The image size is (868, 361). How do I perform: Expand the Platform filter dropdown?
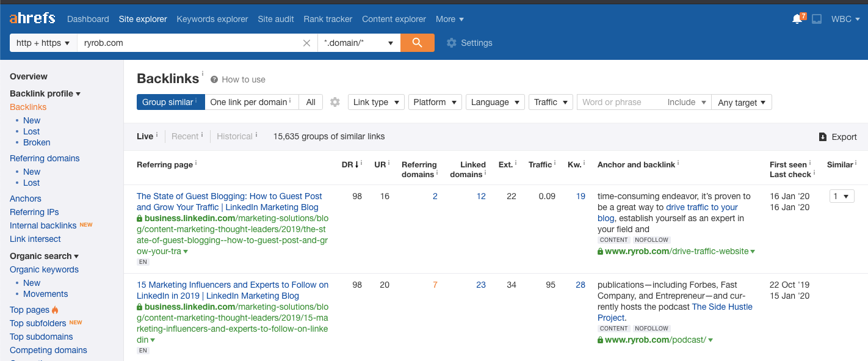[x=435, y=102]
